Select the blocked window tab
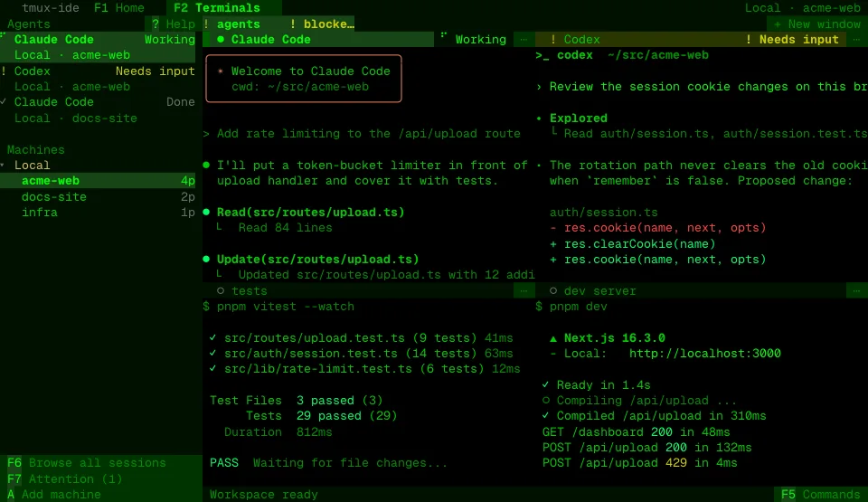 (322, 24)
